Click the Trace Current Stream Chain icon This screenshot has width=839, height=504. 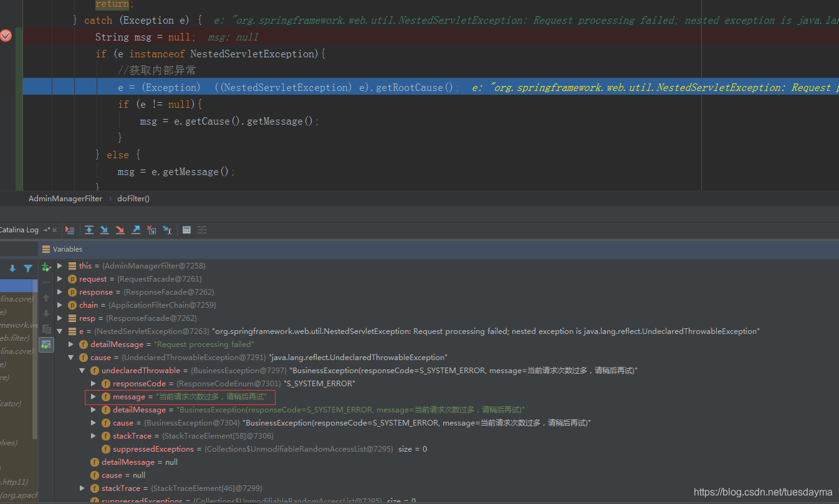click(202, 230)
